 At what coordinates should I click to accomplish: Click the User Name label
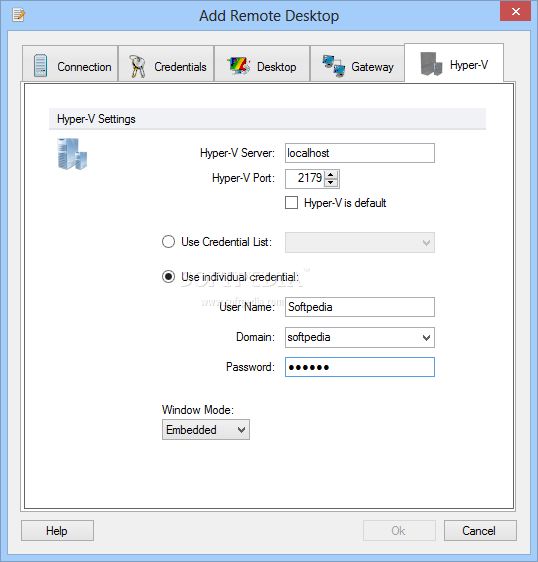pos(247,307)
